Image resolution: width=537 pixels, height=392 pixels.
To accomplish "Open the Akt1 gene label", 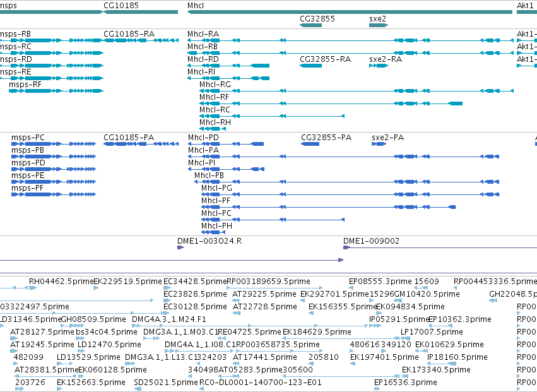I will point(525,6).
